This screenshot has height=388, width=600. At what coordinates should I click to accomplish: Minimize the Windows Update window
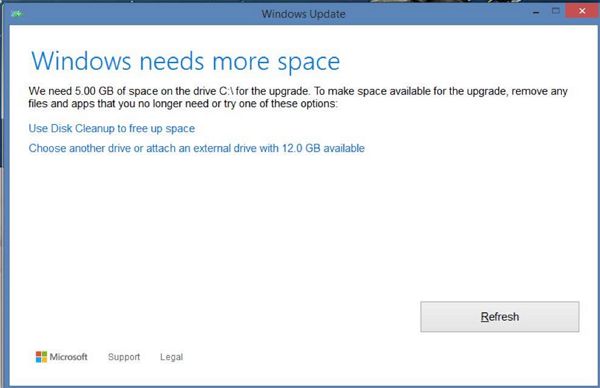click(536, 12)
